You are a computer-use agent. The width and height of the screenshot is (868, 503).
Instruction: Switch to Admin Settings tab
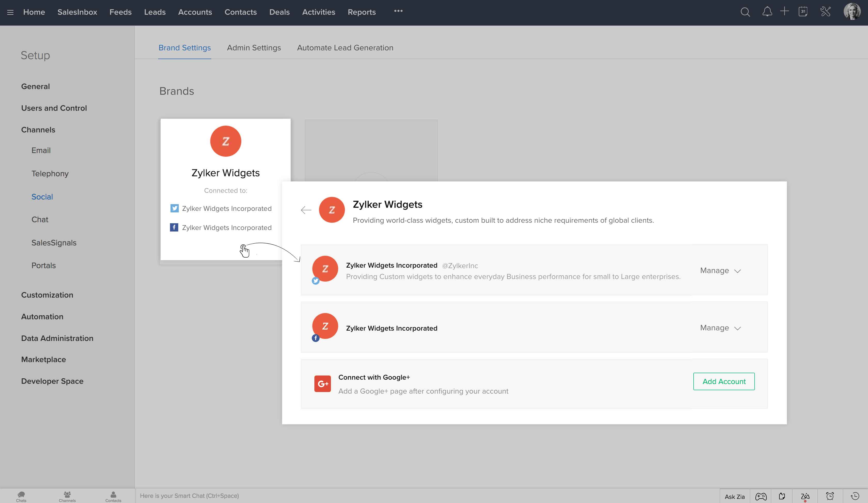pos(254,48)
